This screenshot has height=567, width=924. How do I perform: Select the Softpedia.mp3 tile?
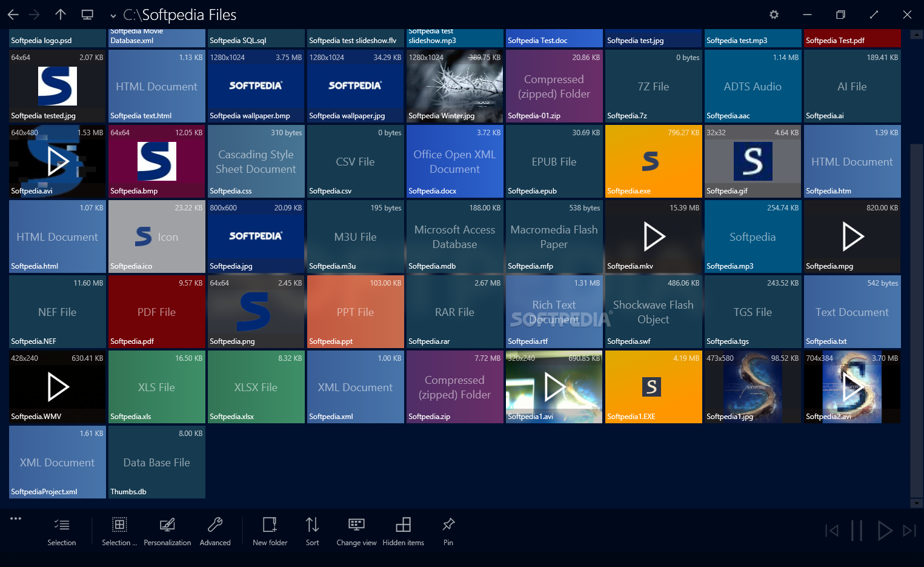(753, 237)
